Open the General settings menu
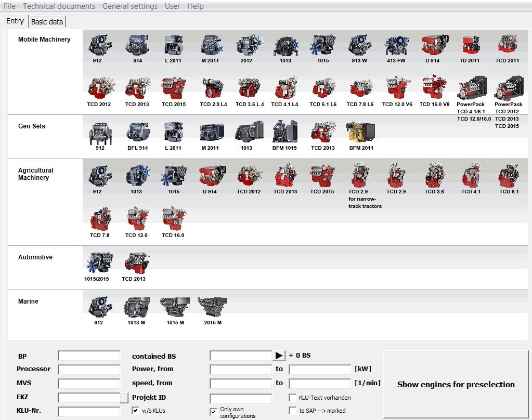Viewport: 532px width, 420px height. 130,6
